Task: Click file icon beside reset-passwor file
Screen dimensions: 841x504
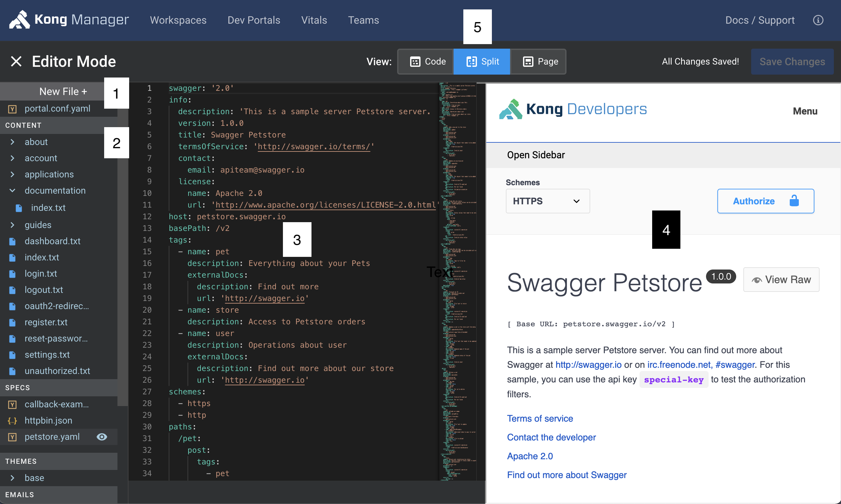Action: [12, 339]
